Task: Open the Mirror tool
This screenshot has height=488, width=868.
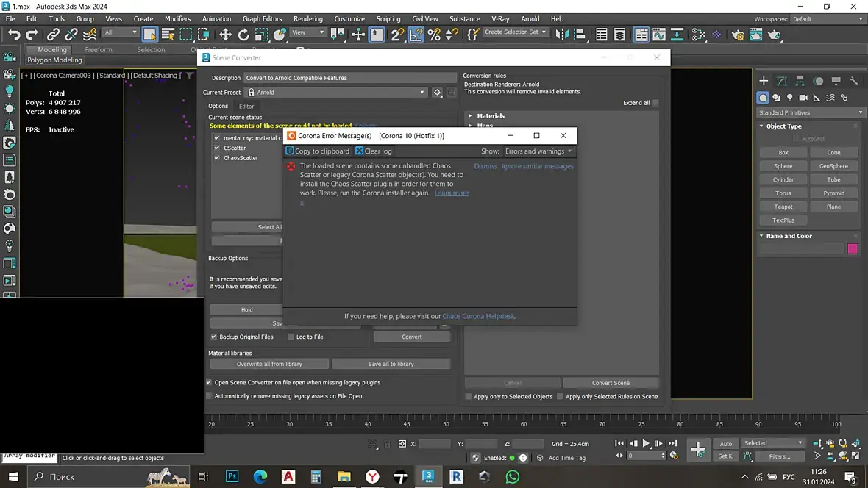Action: [562, 35]
